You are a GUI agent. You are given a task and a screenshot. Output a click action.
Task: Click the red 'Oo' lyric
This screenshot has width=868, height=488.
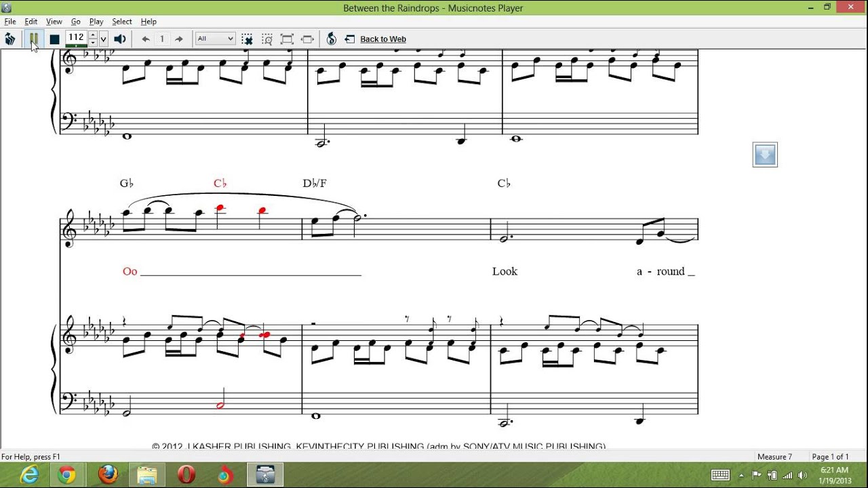tap(130, 271)
